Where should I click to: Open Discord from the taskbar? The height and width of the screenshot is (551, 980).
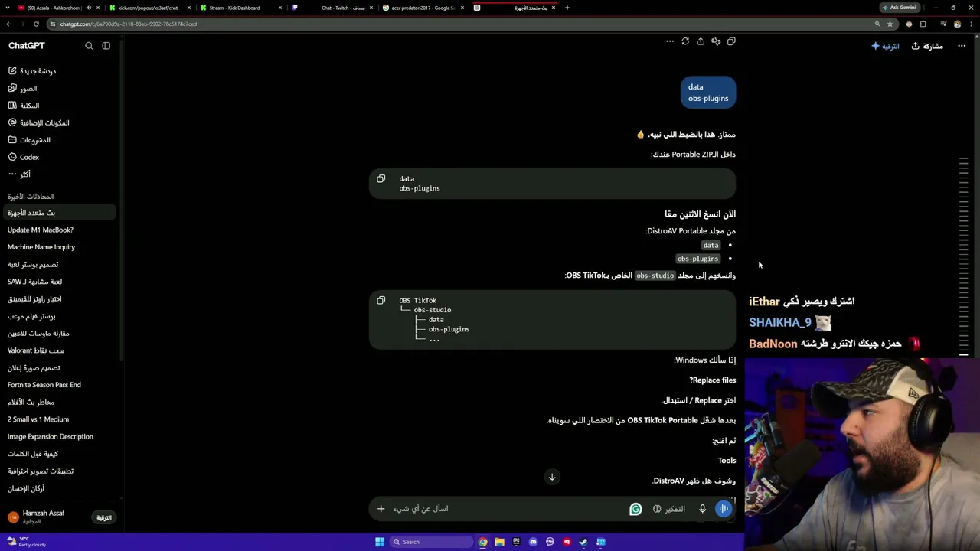pos(533,542)
